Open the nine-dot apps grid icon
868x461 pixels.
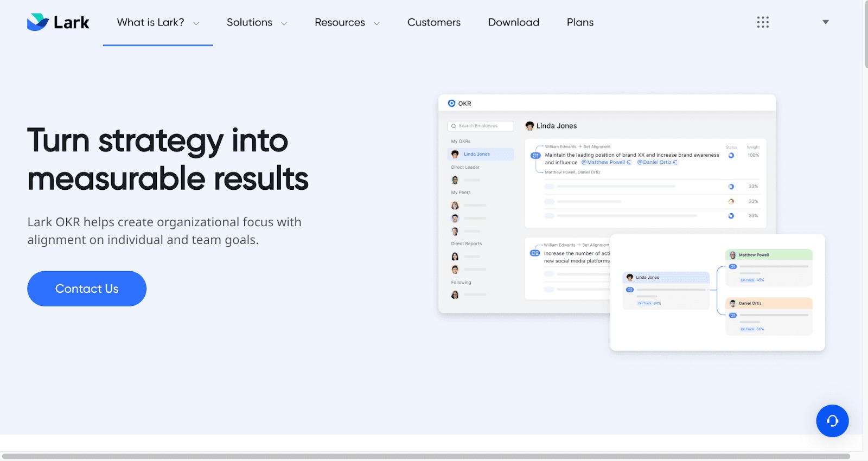click(x=763, y=22)
